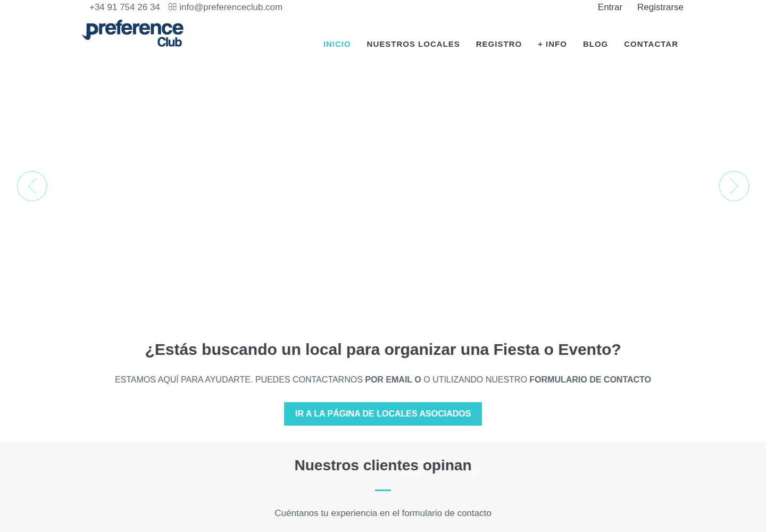The width and height of the screenshot is (766, 532).
Task: Click the 'Cuéntanos tu experiencia' text
Action: 383,513
